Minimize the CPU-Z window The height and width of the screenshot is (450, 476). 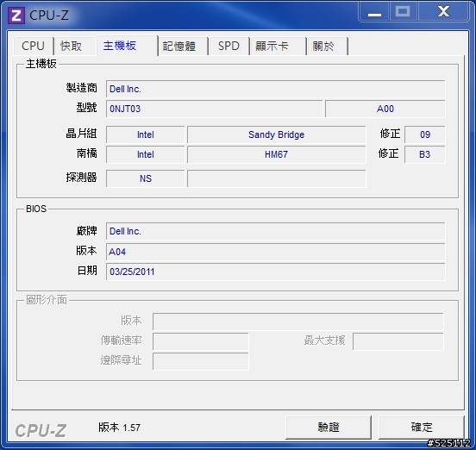coord(374,12)
